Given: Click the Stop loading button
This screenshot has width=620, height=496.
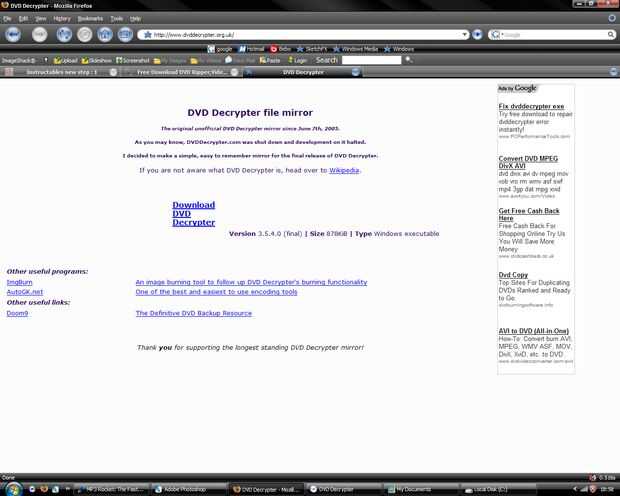Looking at the screenshot, I should [x=84, y=35].
